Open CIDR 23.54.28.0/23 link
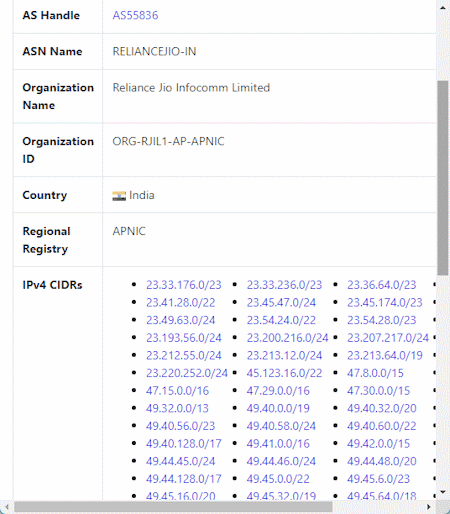Viewport: 450px width, 514px height. click(x=382, y=320)
